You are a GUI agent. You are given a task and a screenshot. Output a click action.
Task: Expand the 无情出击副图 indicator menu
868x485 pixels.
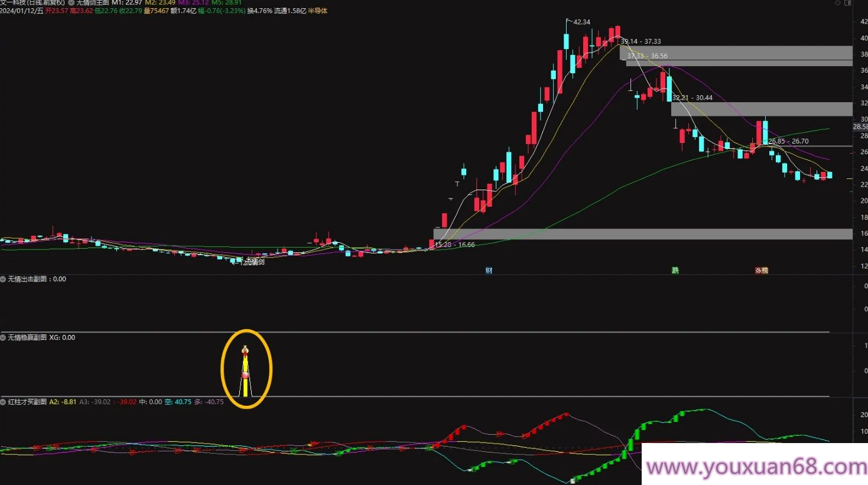3,279
